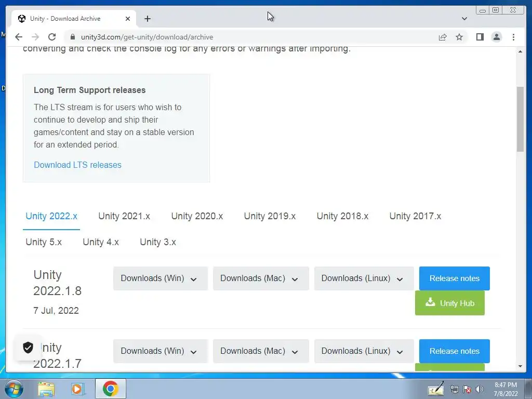Viewport: 532px width, 399px height.
Task: Click the padlock site info icon
Action: point(72,37)
